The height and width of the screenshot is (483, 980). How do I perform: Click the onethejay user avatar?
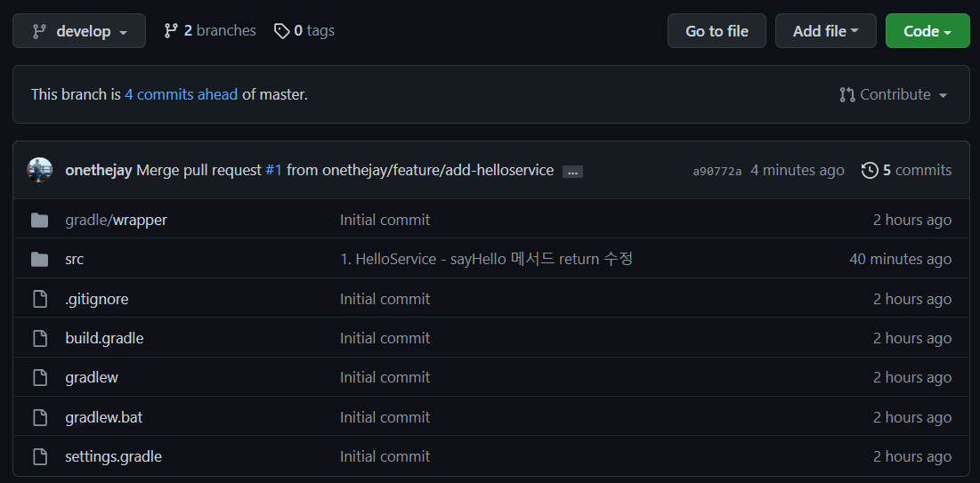point(39,170)
